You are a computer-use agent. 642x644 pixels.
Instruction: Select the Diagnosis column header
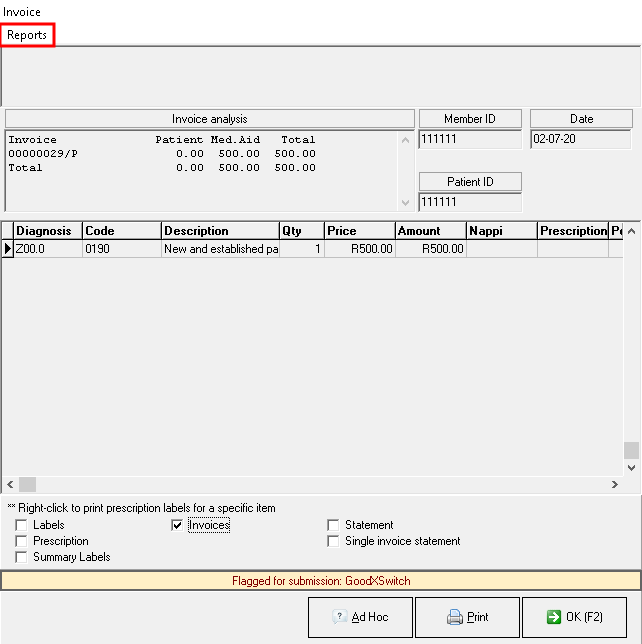47,231
